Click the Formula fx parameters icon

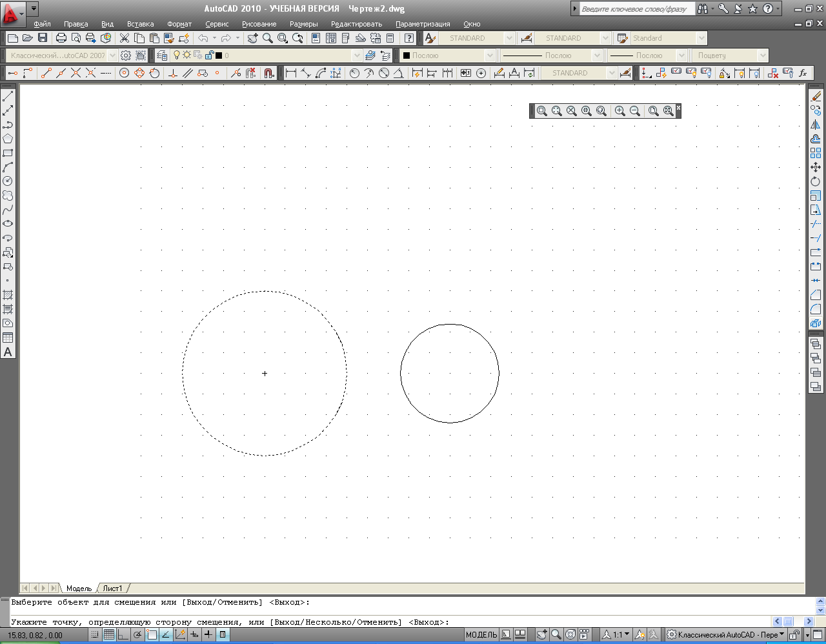pyautogui.click(x=803, y=73)
